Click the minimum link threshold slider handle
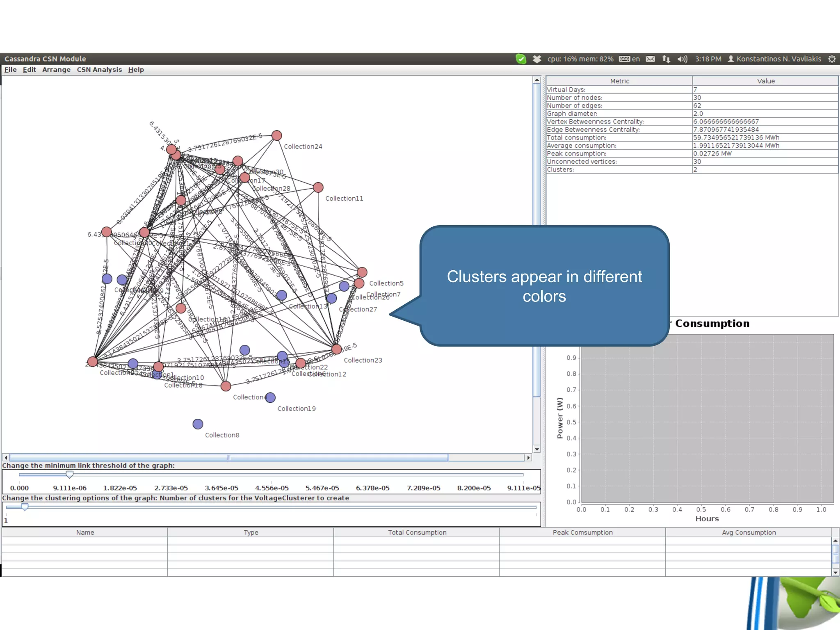 pyautogui.click(x=70, y=475)
